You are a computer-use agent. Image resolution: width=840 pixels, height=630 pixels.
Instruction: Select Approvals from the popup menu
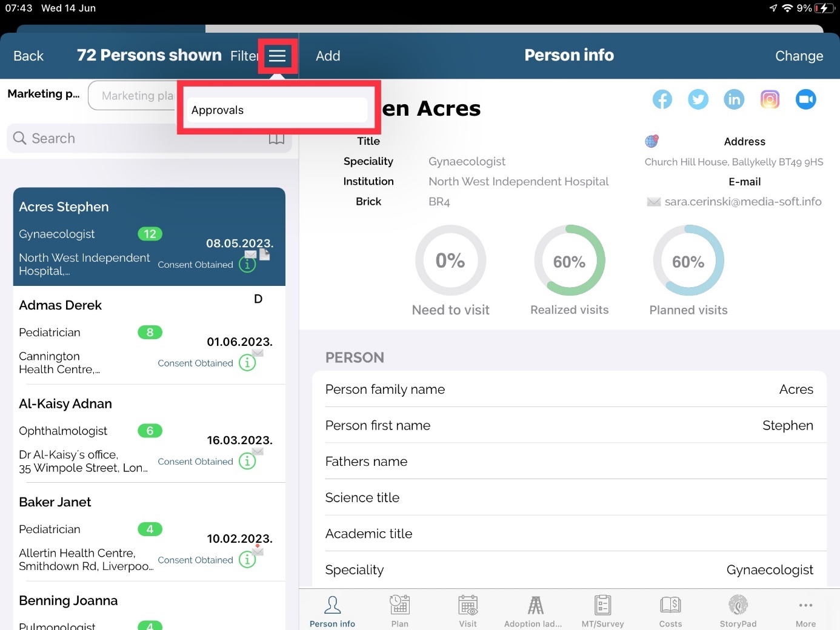click(x=277, y=110)
